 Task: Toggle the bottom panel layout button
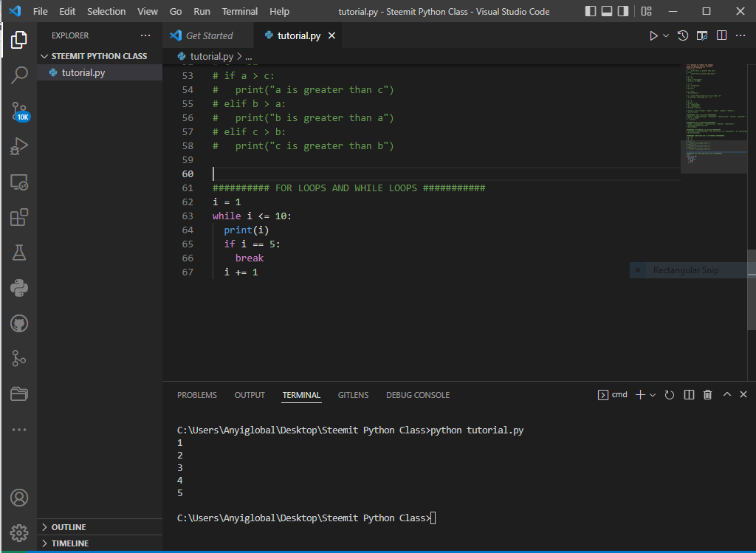(x=607, y=12)
